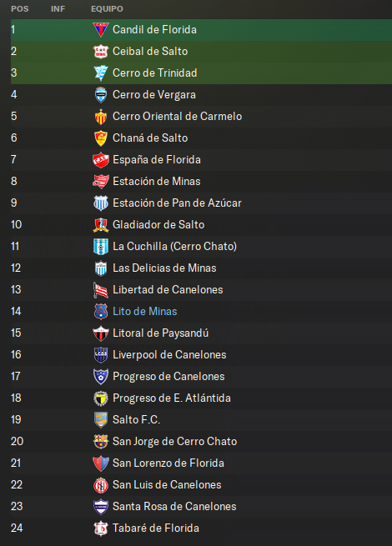
Task: Click the España de Florida red crest
Action: tap(101, 160)
